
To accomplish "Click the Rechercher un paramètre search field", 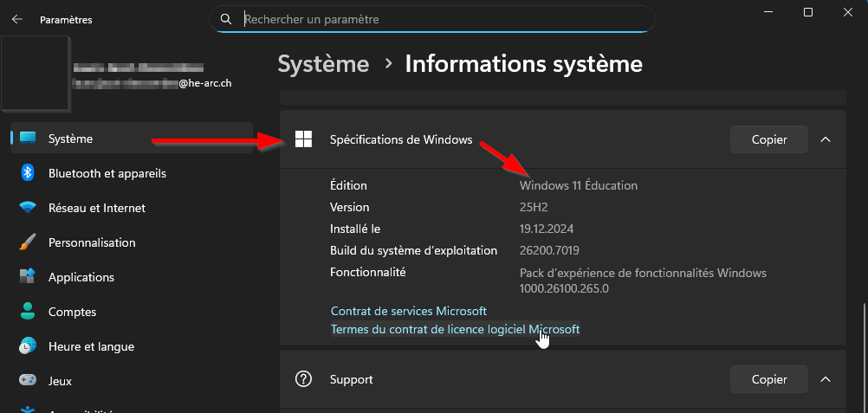I will pos(442,19).
